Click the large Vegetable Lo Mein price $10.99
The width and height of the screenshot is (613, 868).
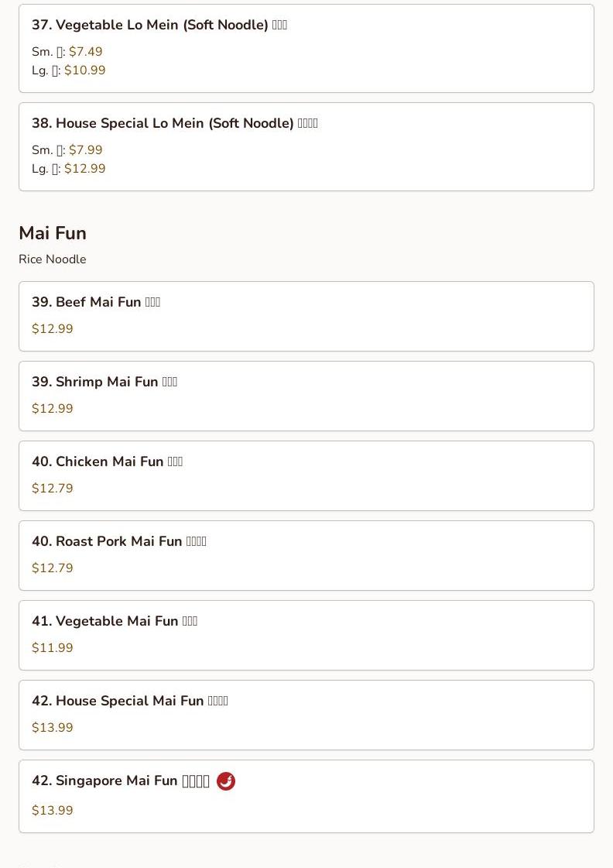84,70
